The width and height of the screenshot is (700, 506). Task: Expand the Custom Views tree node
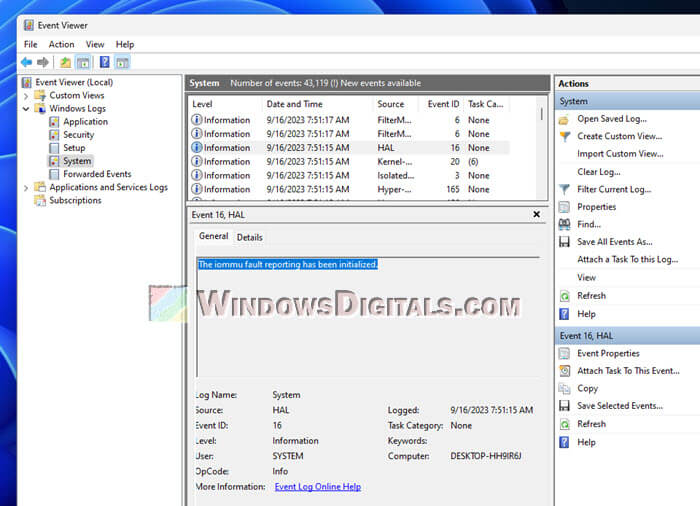(x=26, y=96)
